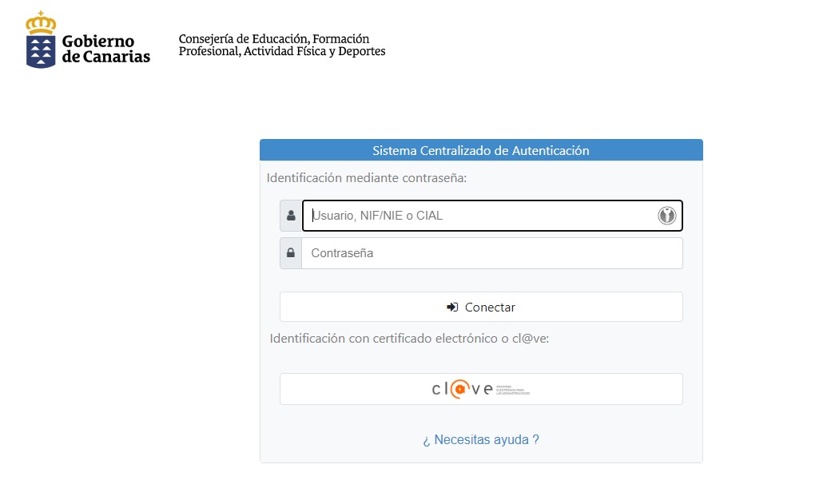Viewport: 835px width, 504px height.
Task: Click the "Sistema Centralizado de Autenticación" header bar
Action: tap(481, 150)
